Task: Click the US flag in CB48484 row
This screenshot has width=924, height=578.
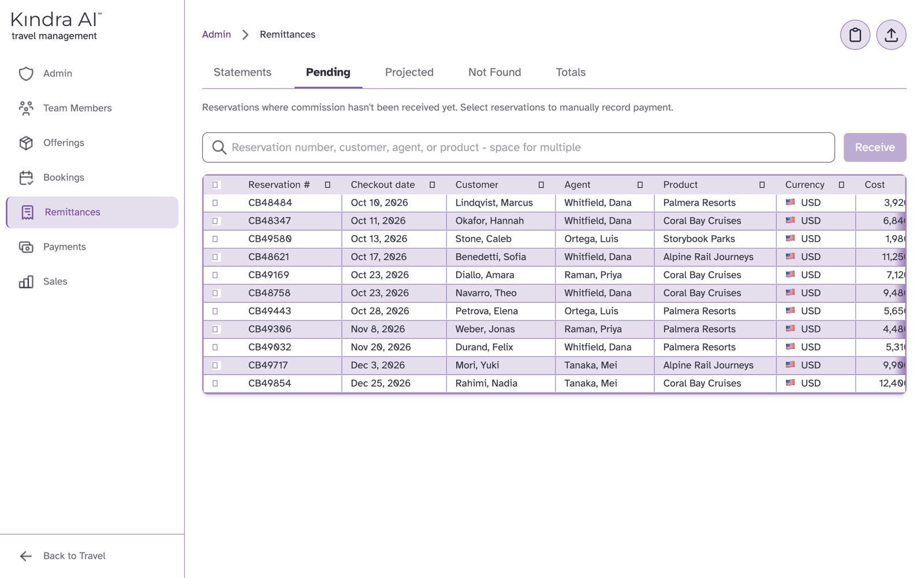Action: pyautogui.click(x=790, y=202)
